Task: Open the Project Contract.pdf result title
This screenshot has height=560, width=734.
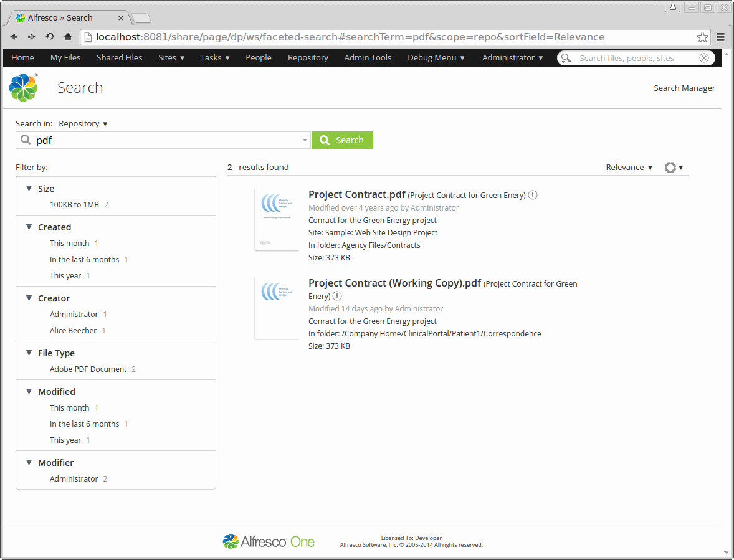Action: [356, 194]
